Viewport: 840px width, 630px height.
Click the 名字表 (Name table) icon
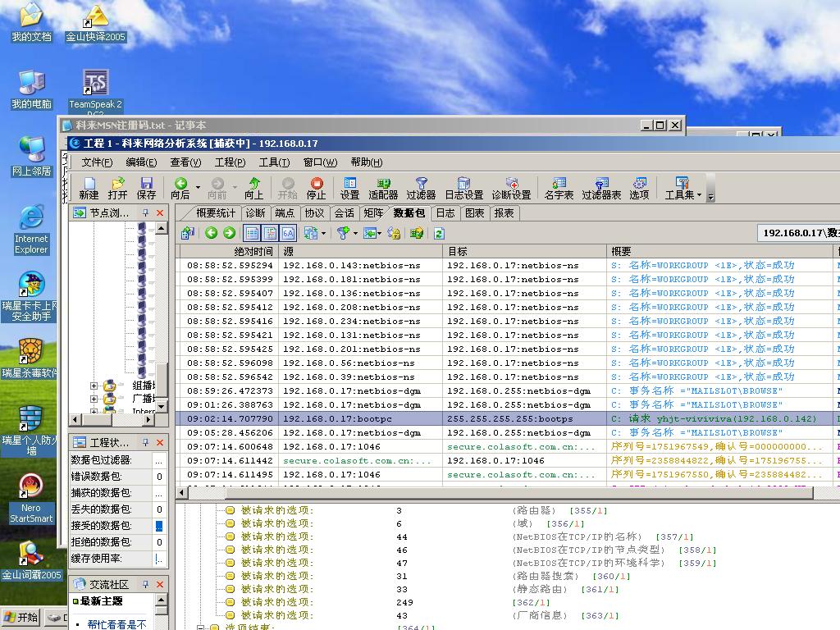(559, 188)
